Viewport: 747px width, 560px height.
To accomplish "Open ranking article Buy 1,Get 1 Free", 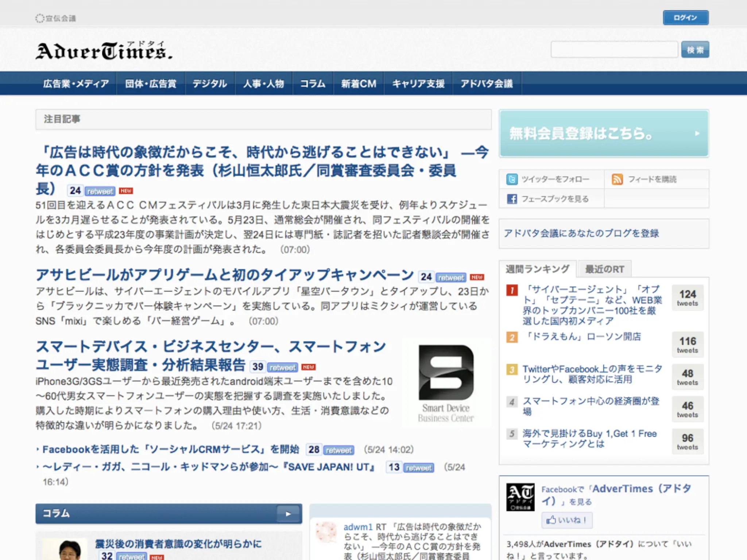I will pos(589,439).
